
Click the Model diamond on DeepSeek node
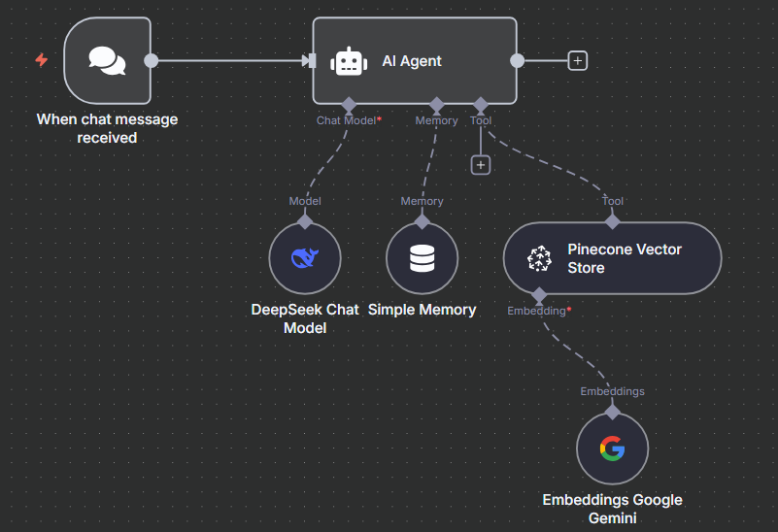(x=305, y=221)
